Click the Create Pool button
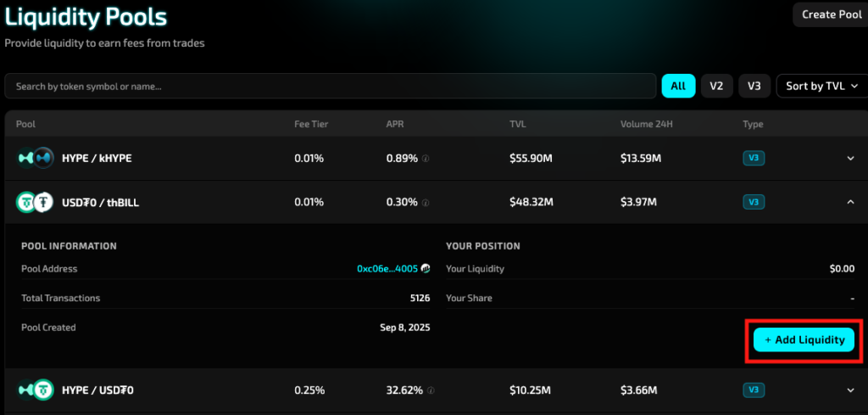Screen dimensions: 868x415 point(830,14)
